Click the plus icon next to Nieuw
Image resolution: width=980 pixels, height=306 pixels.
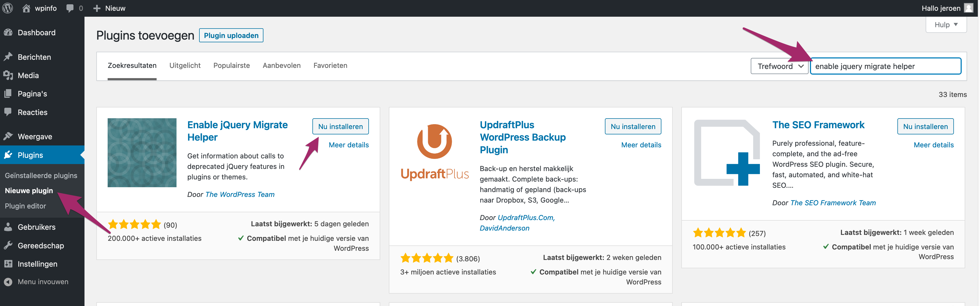coord(97,8)
